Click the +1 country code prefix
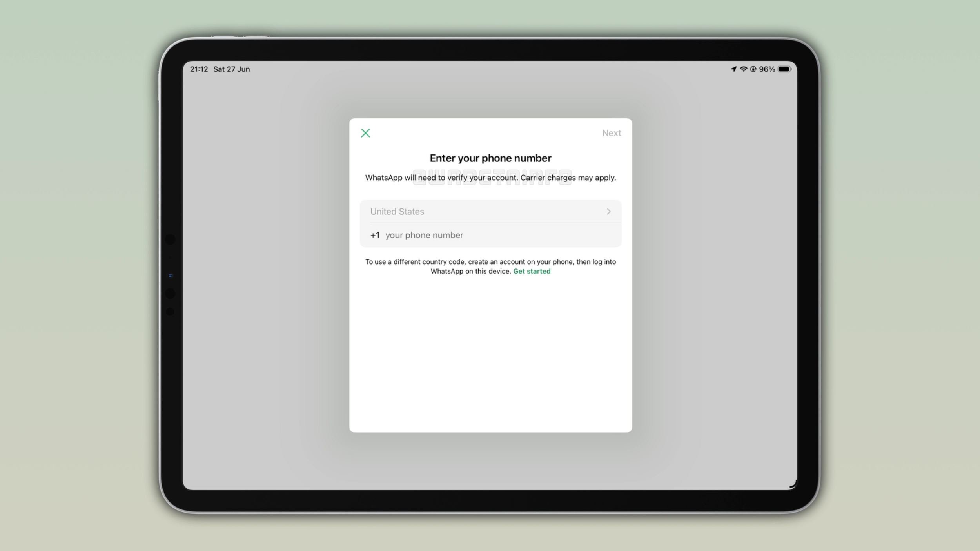 (375, 235)
